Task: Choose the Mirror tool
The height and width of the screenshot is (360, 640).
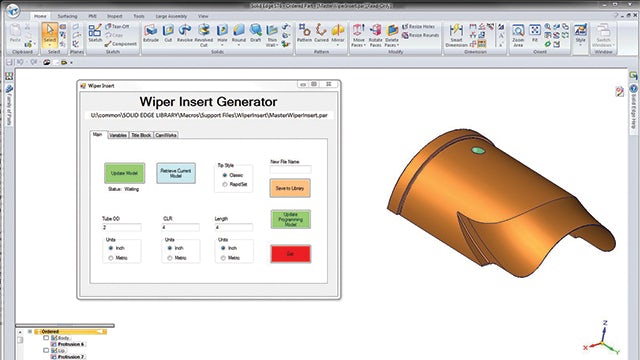Action: (338, 33)
